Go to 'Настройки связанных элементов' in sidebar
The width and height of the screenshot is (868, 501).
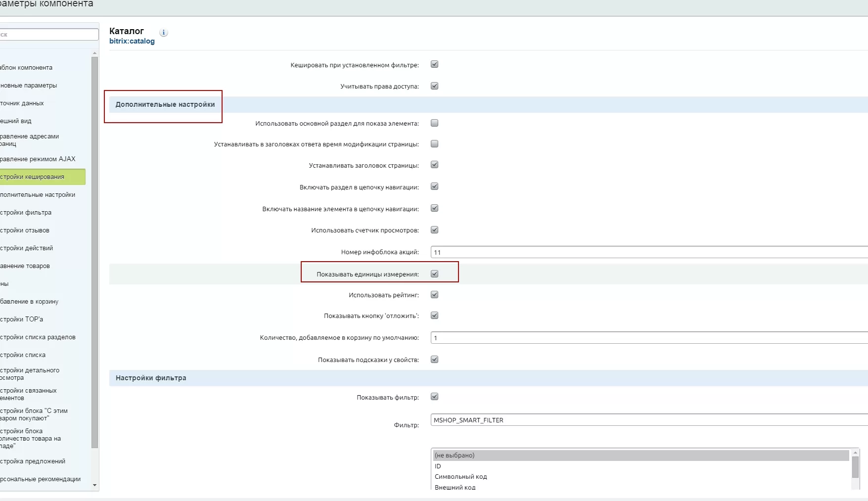click(x=29, y=394)
